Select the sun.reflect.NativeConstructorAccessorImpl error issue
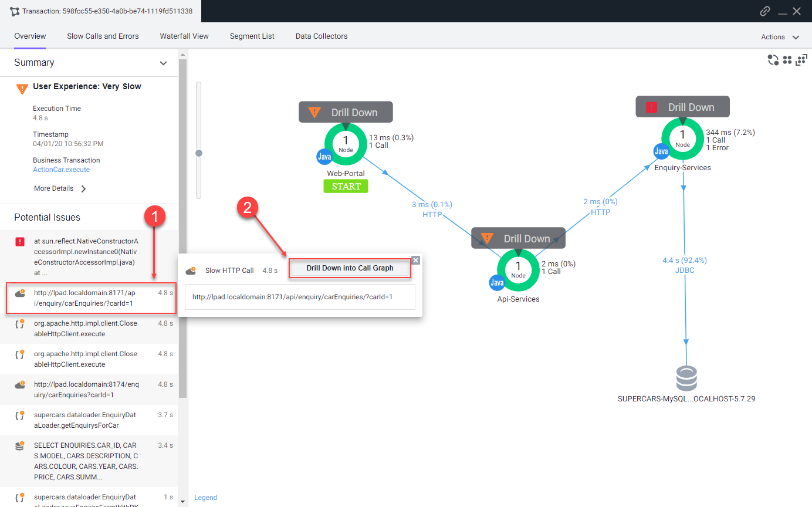 pos(89,257)
